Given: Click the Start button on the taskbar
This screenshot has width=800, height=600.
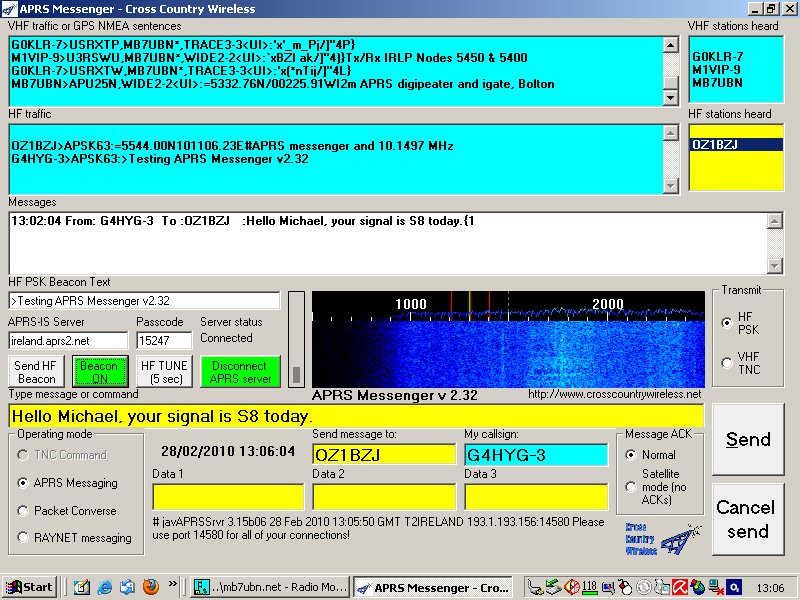Looking at the screenshot, I should (29, 587).
